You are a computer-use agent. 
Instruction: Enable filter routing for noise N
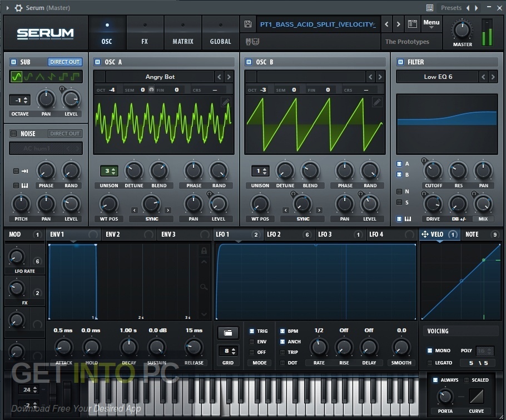(399, 192)
